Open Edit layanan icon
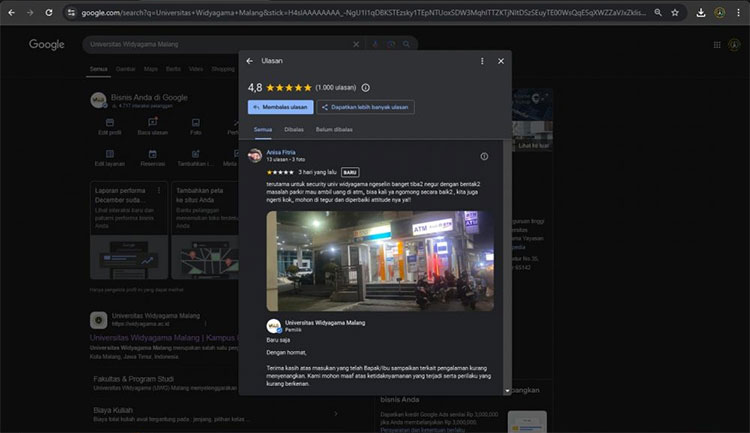750x433 pixels. point(110,154)
